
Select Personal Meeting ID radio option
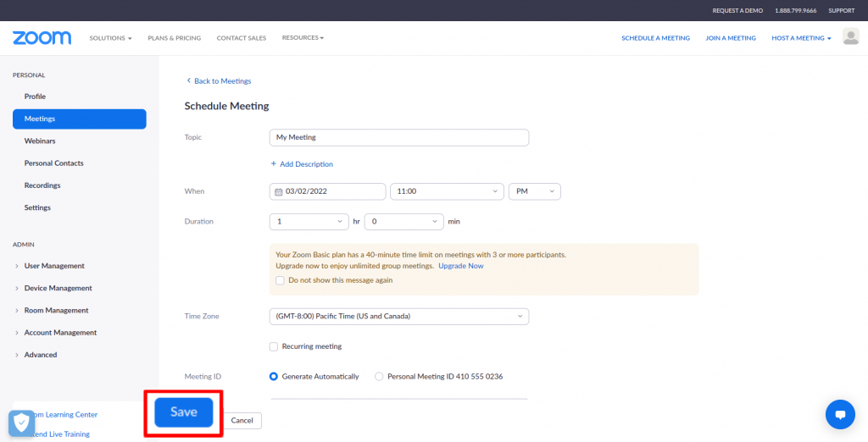pos(379,377)
